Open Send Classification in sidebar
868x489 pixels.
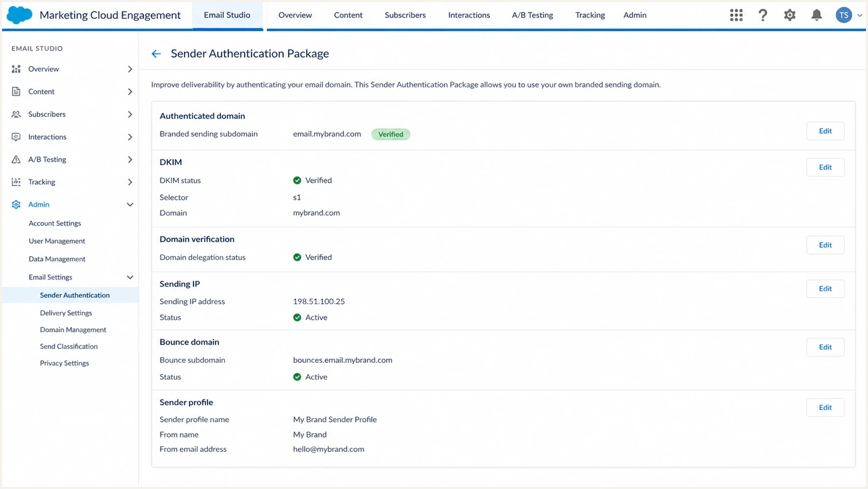point(69,346)
